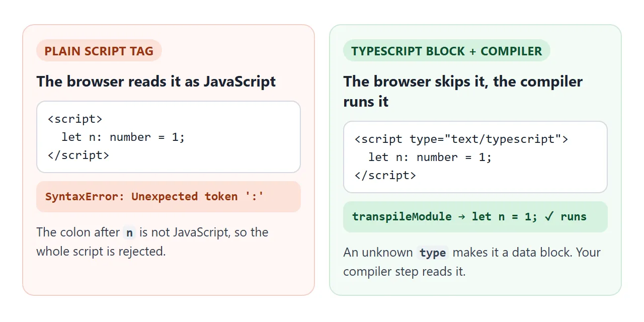Click 'compiler step reads it.' text
The width and height of the screenshot is (644, 322).
[x=405, y=271]
